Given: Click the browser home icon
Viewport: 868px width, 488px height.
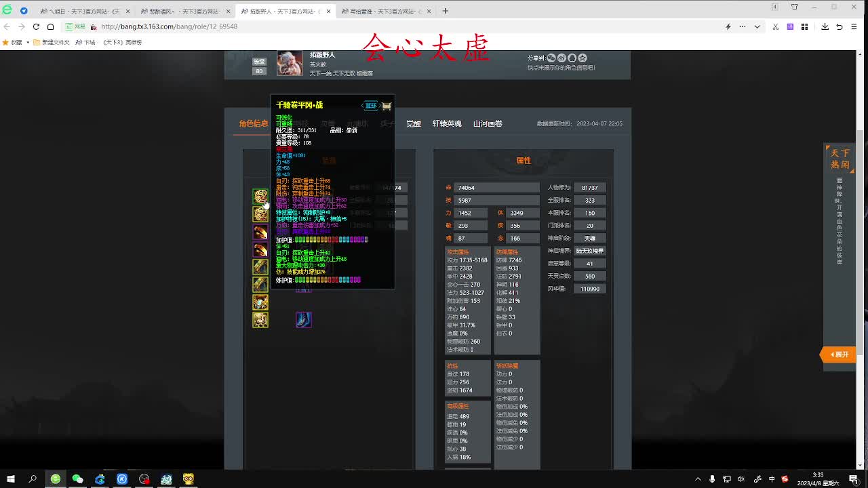Looking at the screenshot, I should click(50, 26).
